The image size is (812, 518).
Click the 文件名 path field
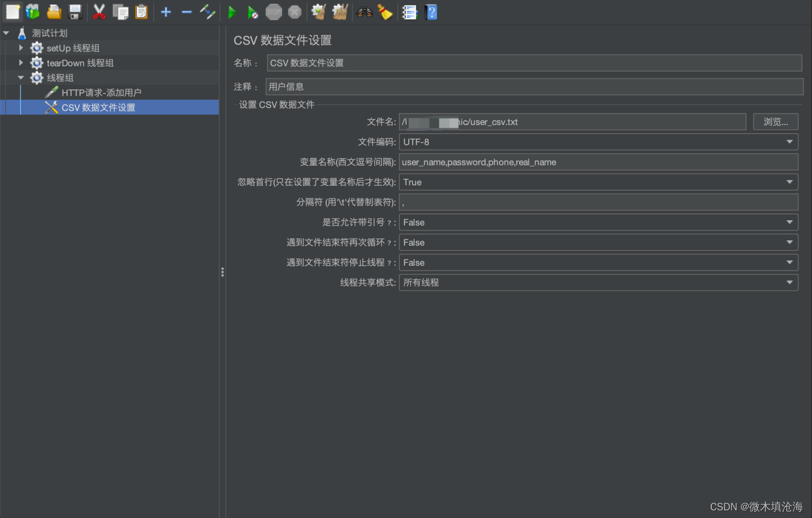click(x=573, y=122)
